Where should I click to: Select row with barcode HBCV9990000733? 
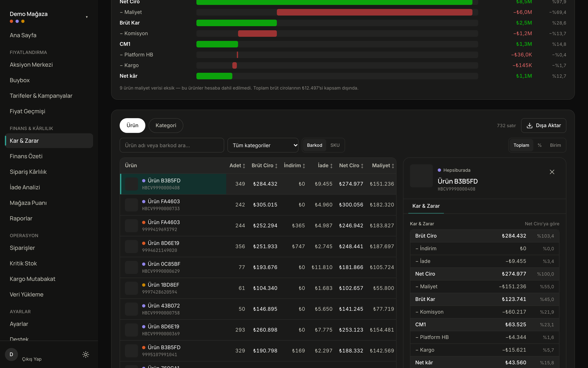pos(258,205)
